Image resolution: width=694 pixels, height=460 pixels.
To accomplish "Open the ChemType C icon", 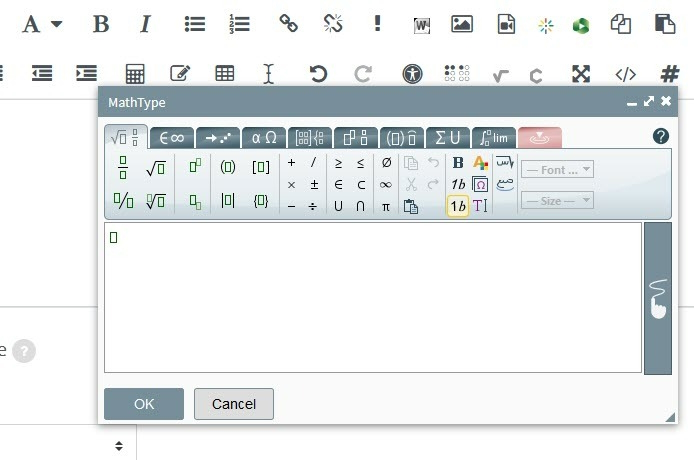I will tap(536, 76).
